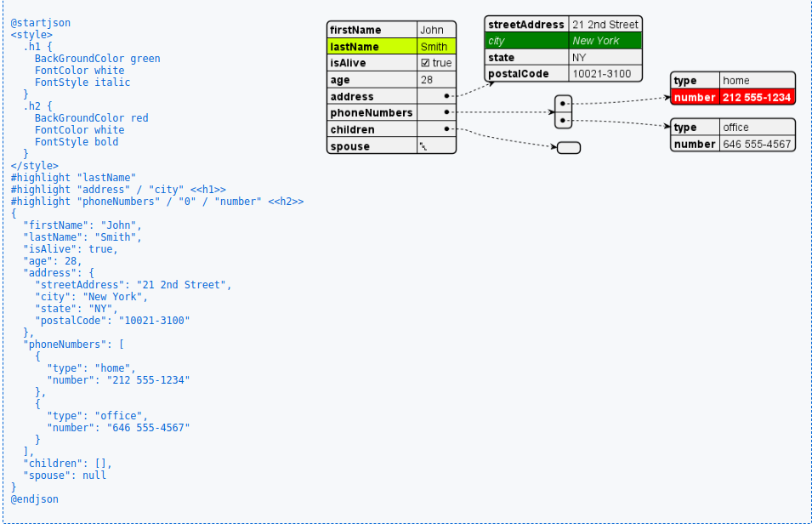Click the Smith value cell in the diagram

[436, 47]
